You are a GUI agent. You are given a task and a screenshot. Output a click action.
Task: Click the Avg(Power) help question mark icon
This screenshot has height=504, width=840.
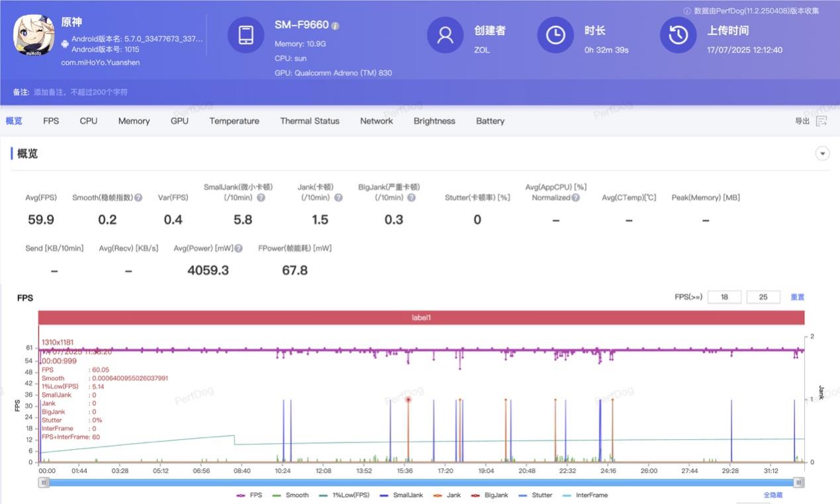tap(238, 249)
